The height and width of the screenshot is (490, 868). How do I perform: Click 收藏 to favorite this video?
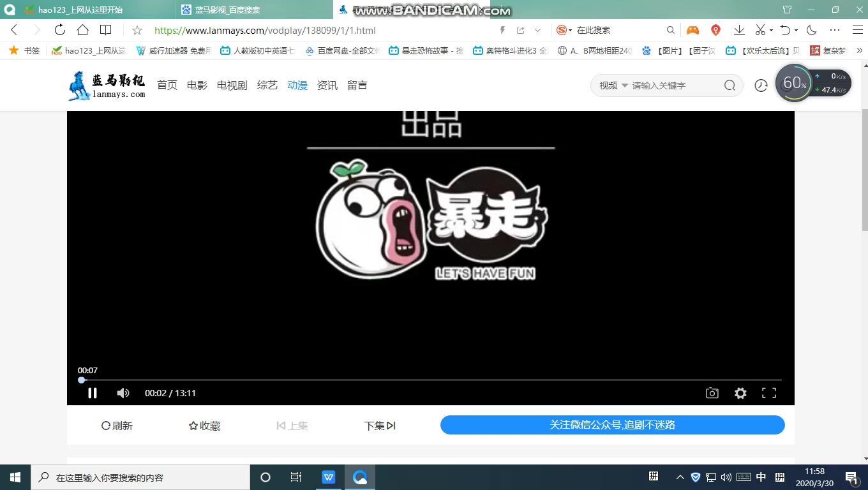[204, 426]
